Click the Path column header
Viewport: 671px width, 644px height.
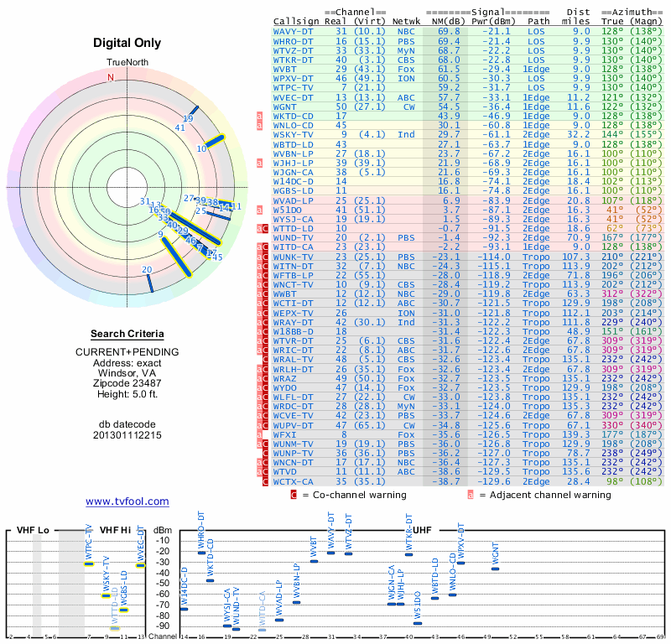point(538,22)
